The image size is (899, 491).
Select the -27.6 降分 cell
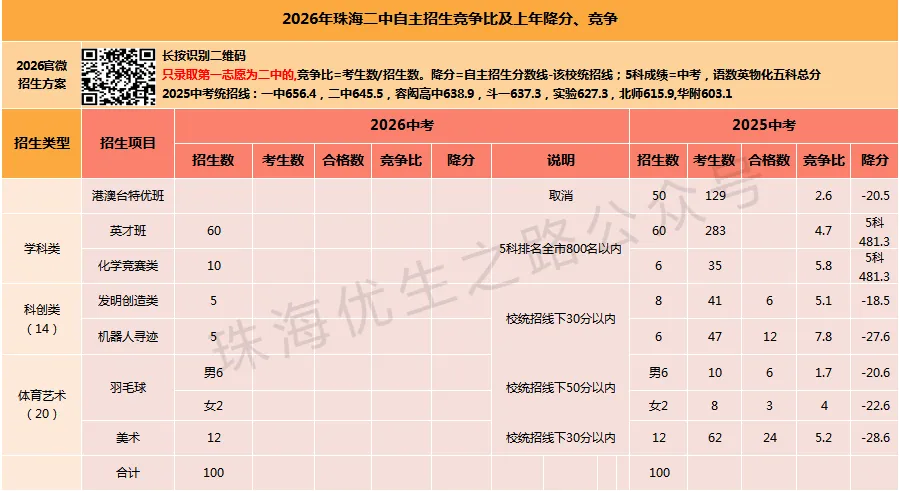[875, 336]
